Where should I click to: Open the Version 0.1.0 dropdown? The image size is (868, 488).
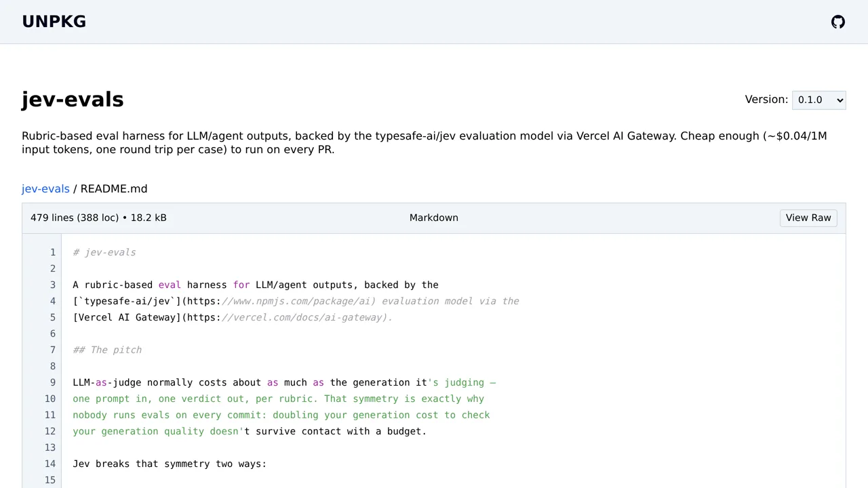coord(818,100)
